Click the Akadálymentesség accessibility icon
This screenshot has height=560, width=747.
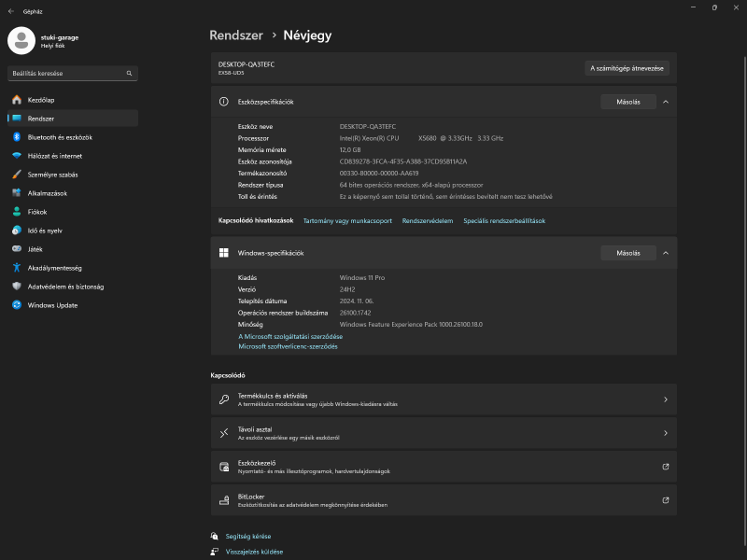17,268
